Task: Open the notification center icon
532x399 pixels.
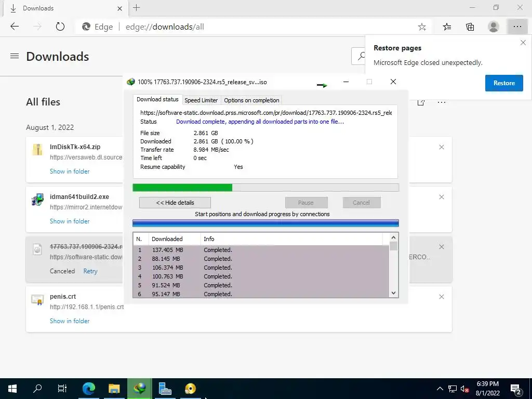Action: (x=516, y=389)
